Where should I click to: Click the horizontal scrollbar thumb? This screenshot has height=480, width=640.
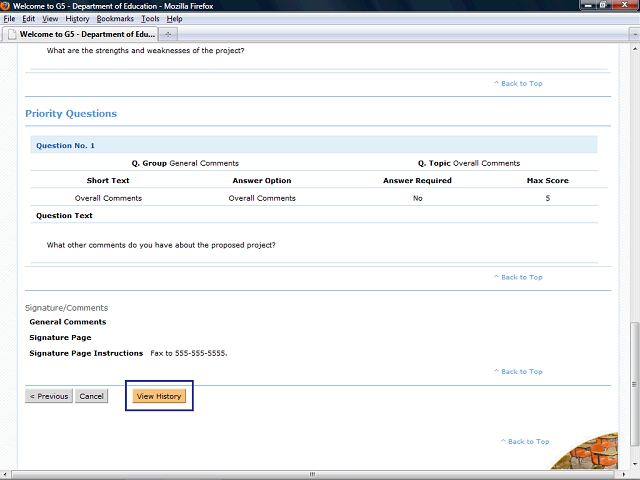[312, 474]
